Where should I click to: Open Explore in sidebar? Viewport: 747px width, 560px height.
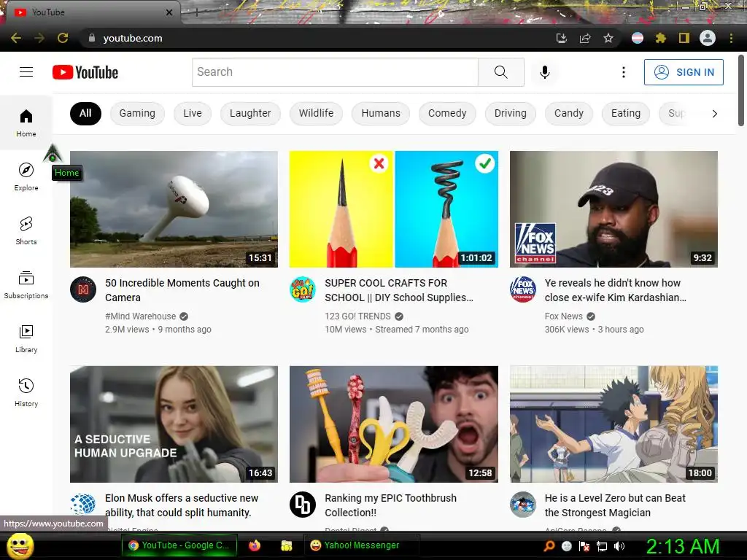(x=26, y=176)
